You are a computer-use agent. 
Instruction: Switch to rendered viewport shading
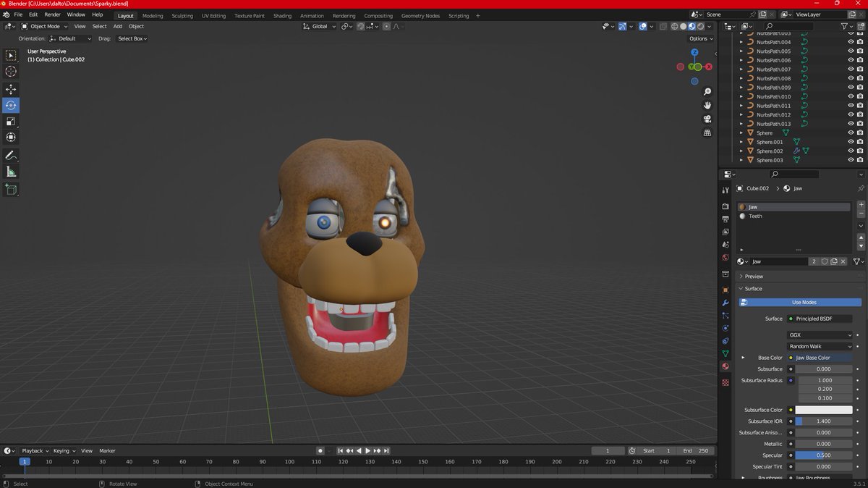[x=700, y=26]
